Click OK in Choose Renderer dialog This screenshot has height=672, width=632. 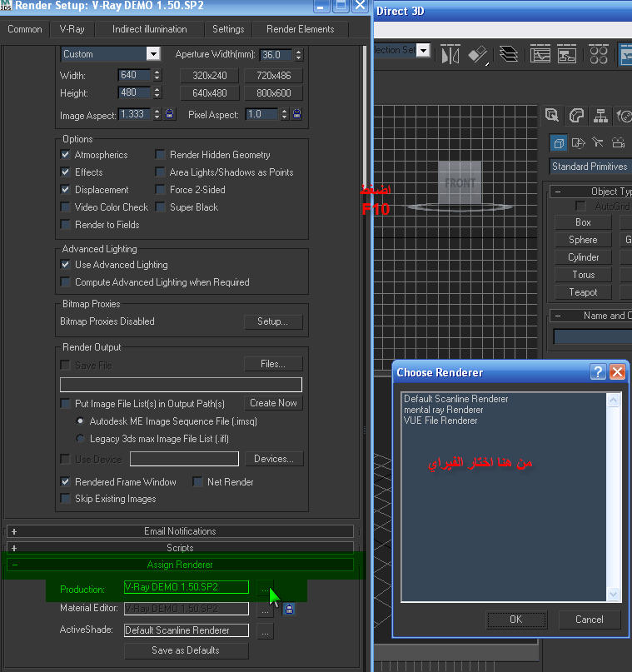pyautogui.click(x=516, y=620)
